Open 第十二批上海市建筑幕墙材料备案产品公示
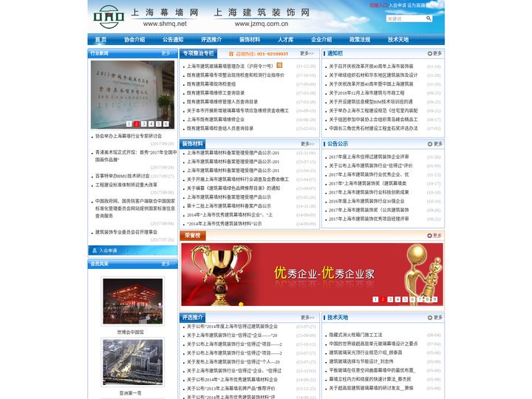 point(228,206)
